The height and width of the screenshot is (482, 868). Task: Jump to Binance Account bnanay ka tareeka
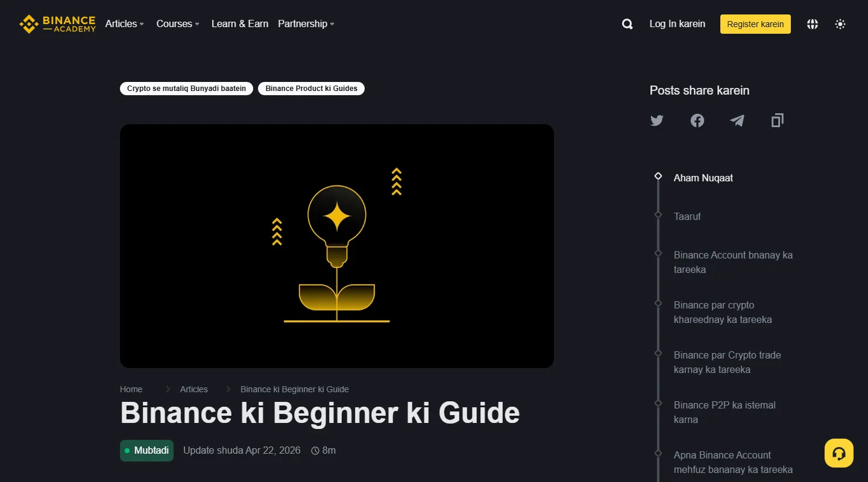(733, 262)
